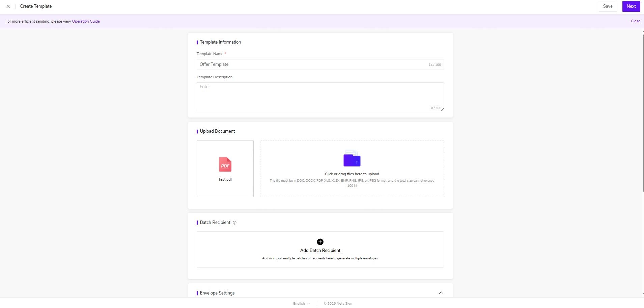Click the plus icon for Add Batch Recipient

pos(320,242)
